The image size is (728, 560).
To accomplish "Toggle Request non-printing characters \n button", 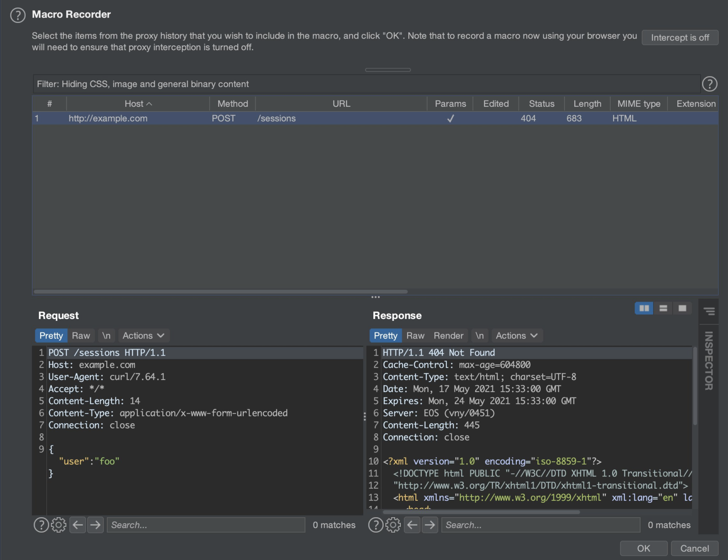I will point(106,335).
